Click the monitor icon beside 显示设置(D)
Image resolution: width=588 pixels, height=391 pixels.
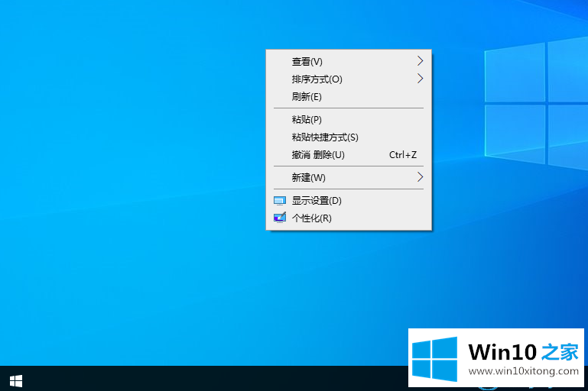(x=279, y=201)
